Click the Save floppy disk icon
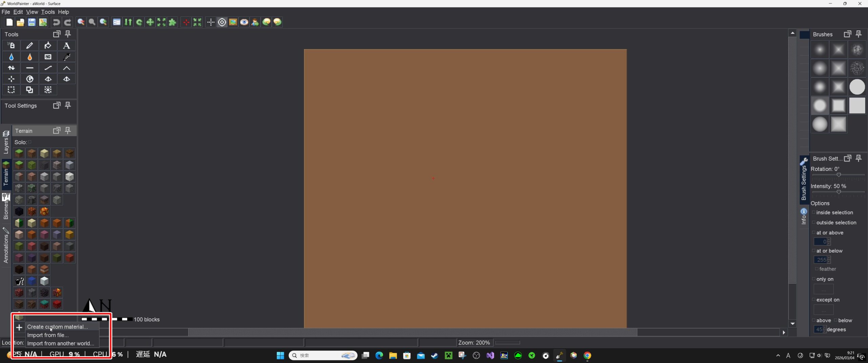Screen dimensions: 868x363 click(32, 22)
